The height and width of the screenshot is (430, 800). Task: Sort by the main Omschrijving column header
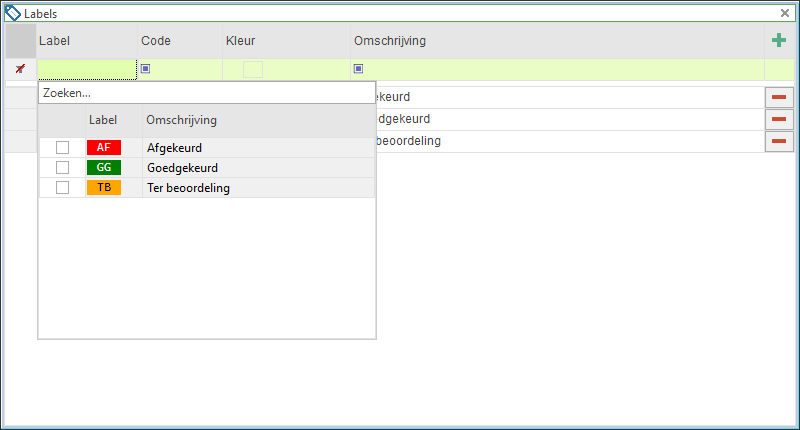tap(557, 41)
